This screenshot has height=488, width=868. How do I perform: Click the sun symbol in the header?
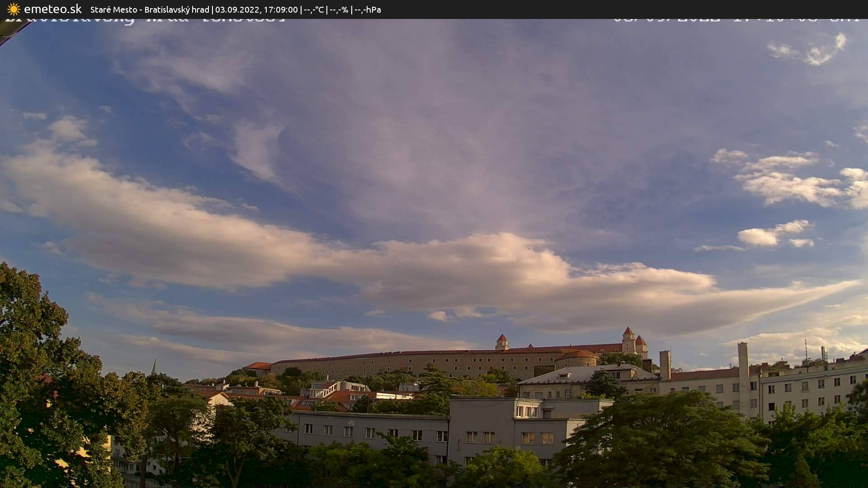(13, 9)
